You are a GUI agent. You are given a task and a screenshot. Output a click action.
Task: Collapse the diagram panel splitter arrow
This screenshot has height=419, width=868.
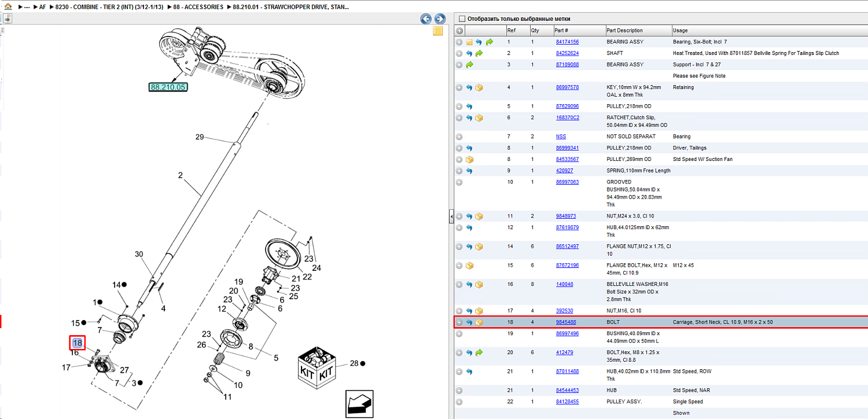click(x=451, y=216)
